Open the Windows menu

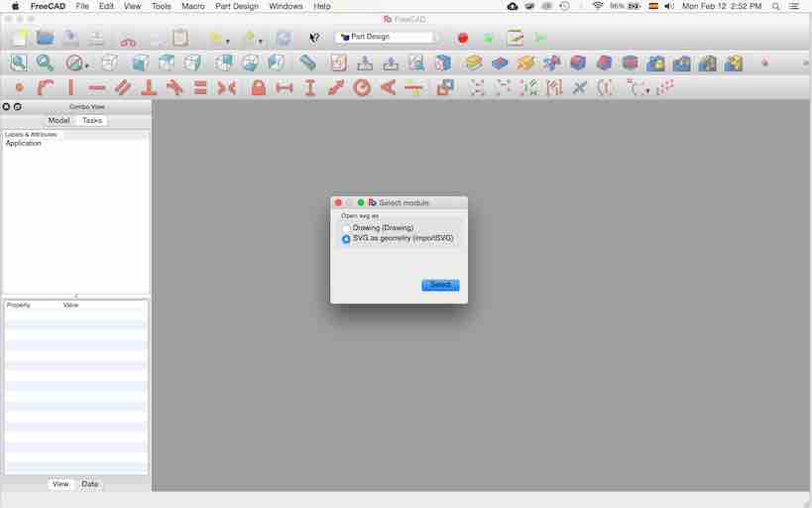point(286,6)
